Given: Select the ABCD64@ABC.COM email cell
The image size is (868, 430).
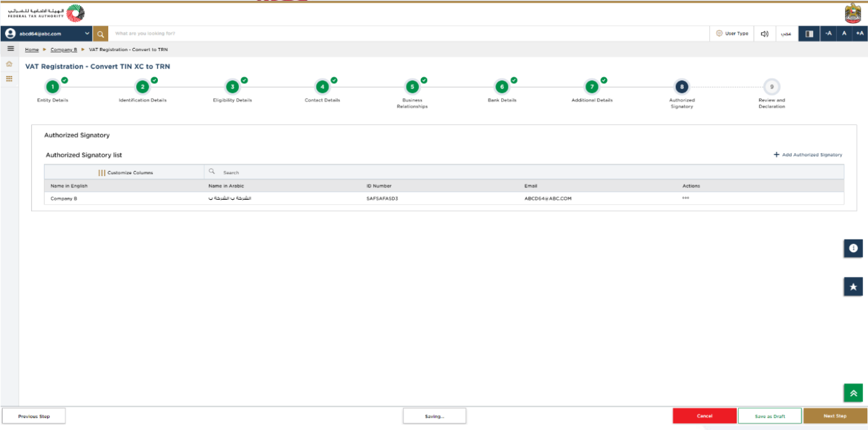Looking at the screenshot, I should pos(548,198).
